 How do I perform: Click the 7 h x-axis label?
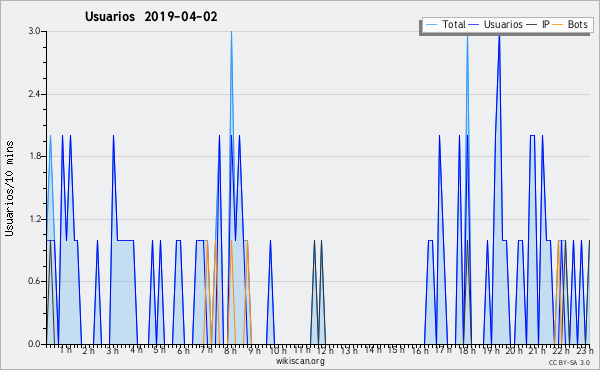[207, 350]
